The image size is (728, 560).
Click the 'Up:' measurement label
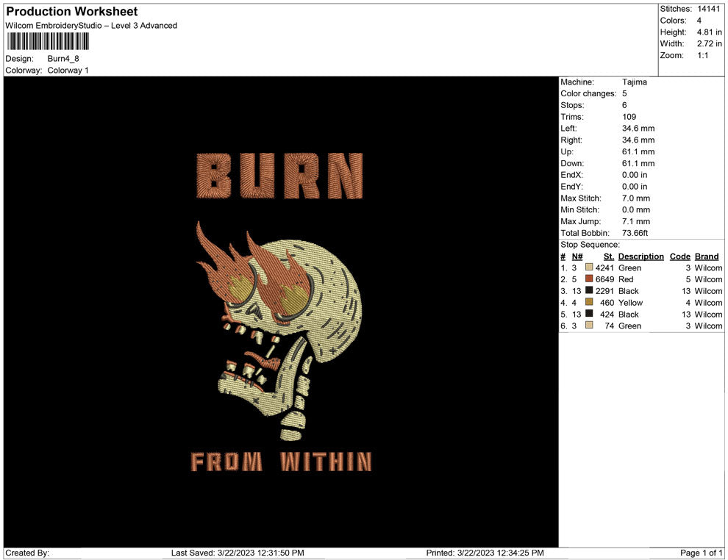click(567, 151)
